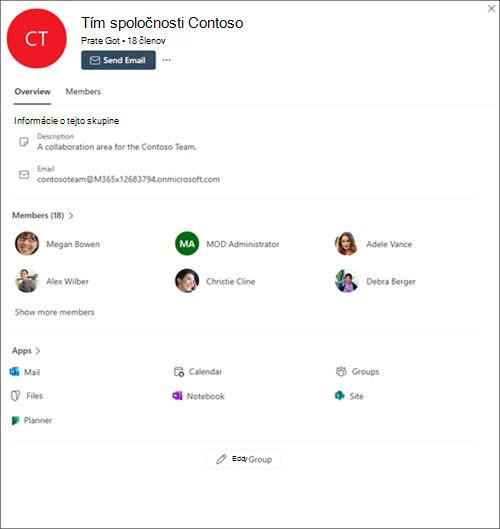Open the SharePoint Site icon
The width and height of the screenshot is (500, 529).
click(x=339, y=395)
